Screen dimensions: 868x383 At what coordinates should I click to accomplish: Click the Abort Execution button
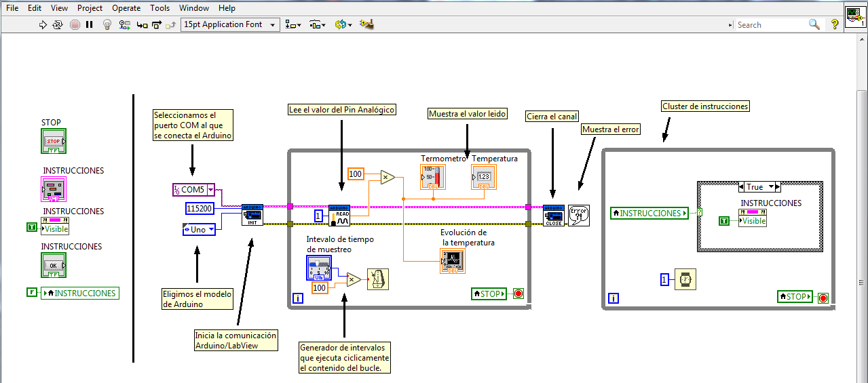pyautogui.click(x=75, y=24)
